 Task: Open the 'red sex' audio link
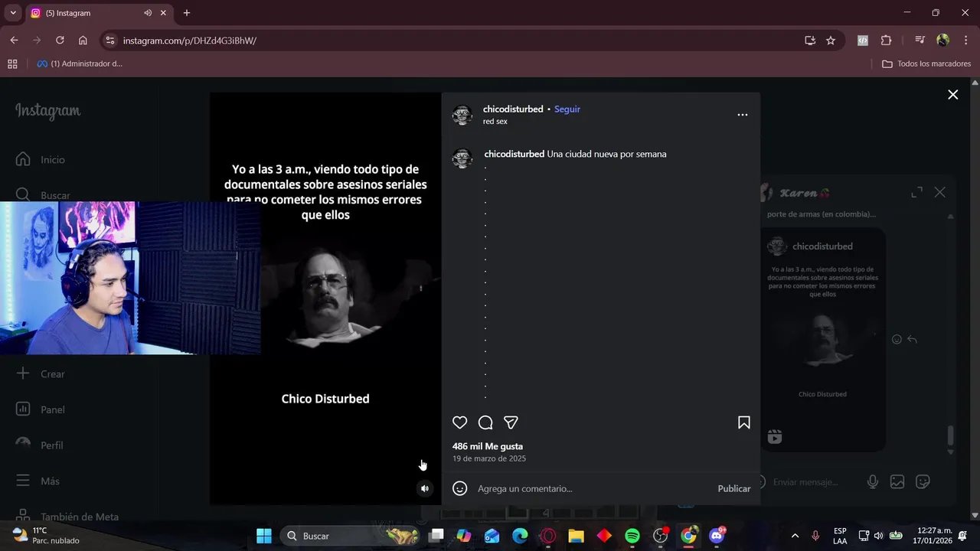click(495, 122)
